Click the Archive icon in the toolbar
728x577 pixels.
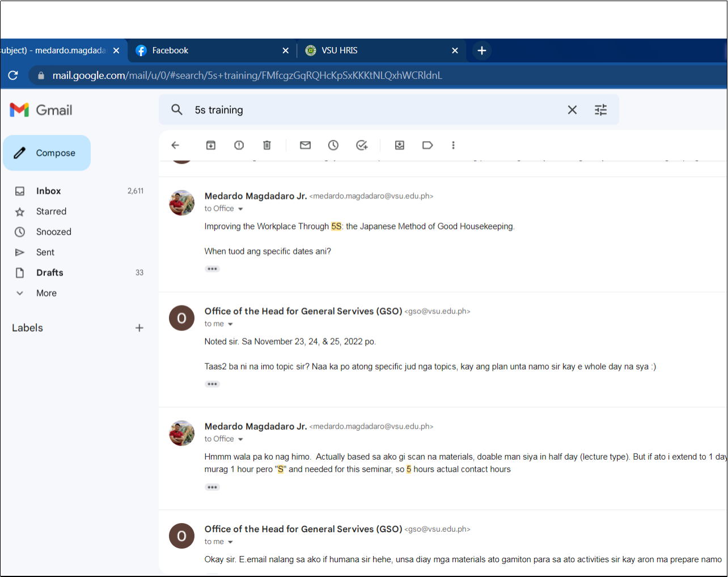coord(210,145)
